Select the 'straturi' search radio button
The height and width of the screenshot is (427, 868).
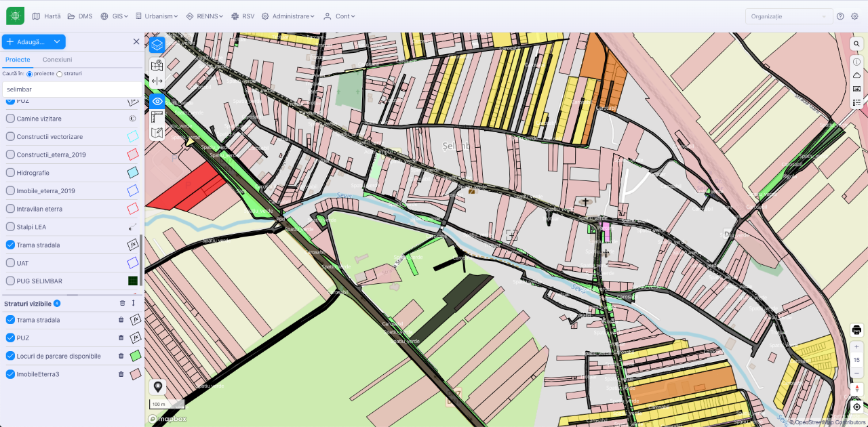(x=60, y=73)
